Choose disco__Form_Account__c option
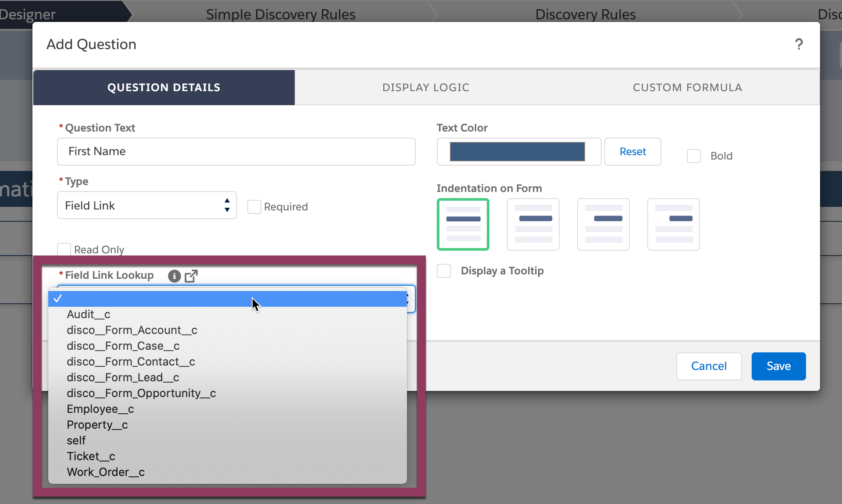The image size is (842, 504). pyautogui.click(x=227, y=330)
